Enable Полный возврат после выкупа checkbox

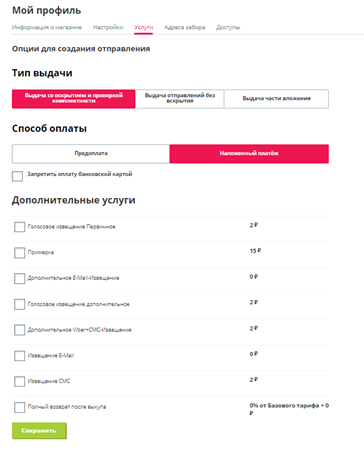[19, 407]
